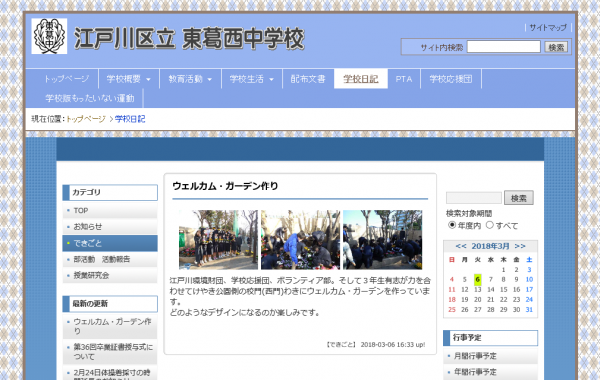Screen dimensions: 600x380
Task: Select highlighted date 6 in calendar
Action: point(478,279)
